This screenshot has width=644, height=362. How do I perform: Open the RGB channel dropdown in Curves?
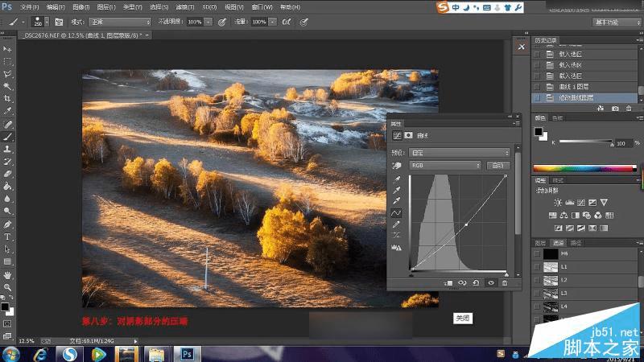(445, 165)
